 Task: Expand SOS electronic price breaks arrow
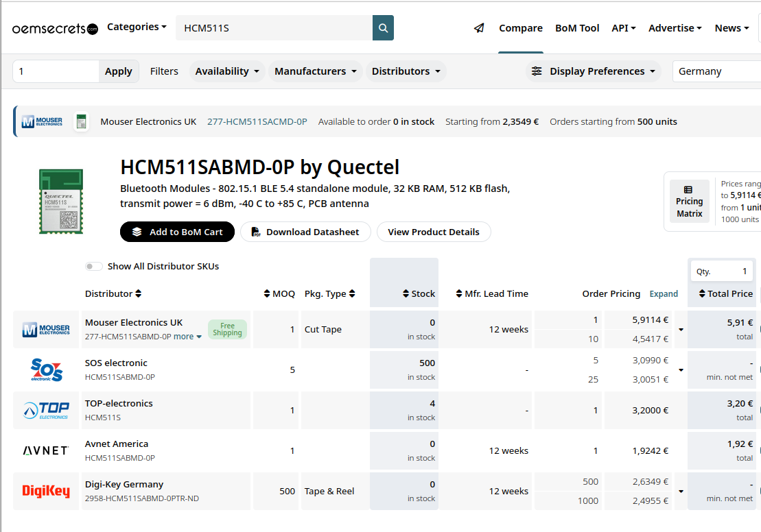[x=681, y=370]
